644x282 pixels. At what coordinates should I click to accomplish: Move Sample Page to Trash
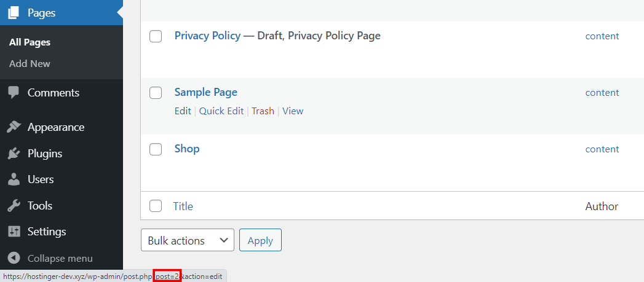click(x=263, y=111)
